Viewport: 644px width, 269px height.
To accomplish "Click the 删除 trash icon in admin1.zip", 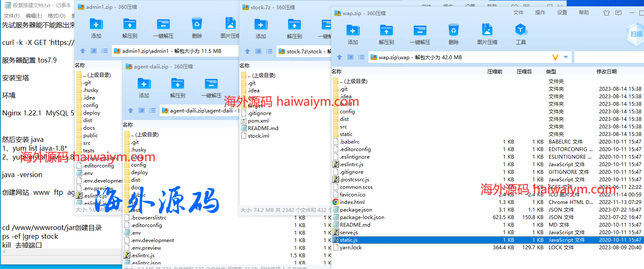I will point(197,28).
